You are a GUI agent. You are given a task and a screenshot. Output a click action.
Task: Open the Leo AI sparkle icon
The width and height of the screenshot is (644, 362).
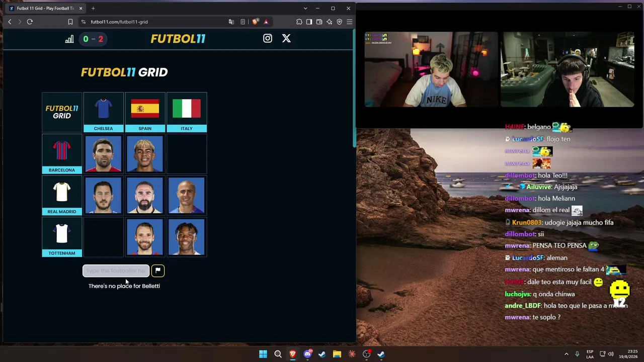coord(330,22)
